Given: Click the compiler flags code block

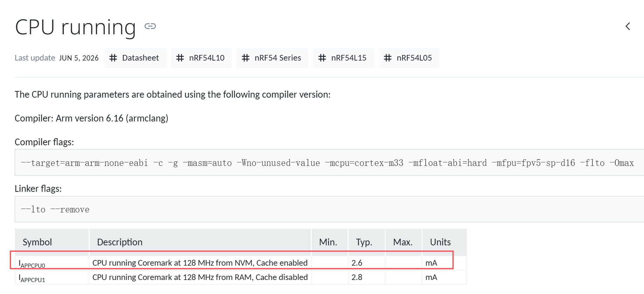Looking at the screenshot, I should 329,163.
